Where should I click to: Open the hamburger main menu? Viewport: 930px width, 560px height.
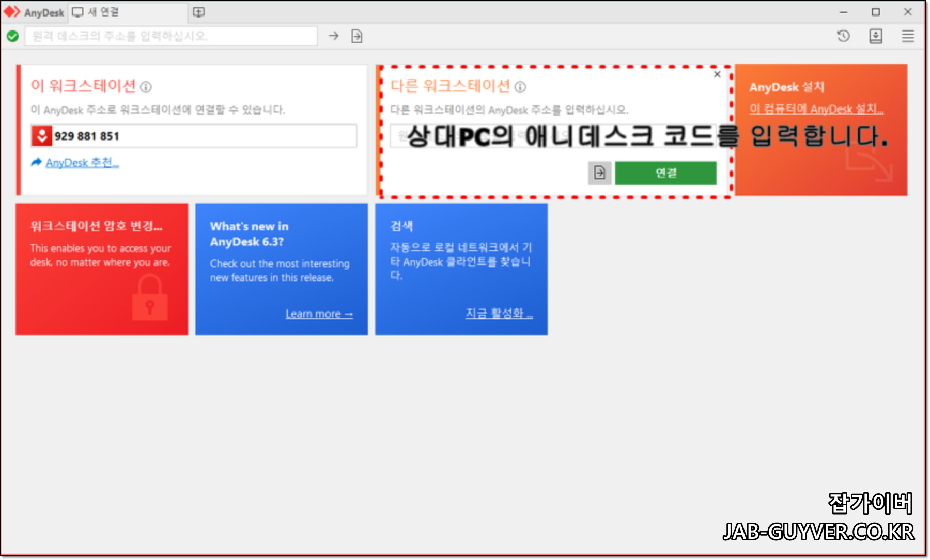point(908,36)
